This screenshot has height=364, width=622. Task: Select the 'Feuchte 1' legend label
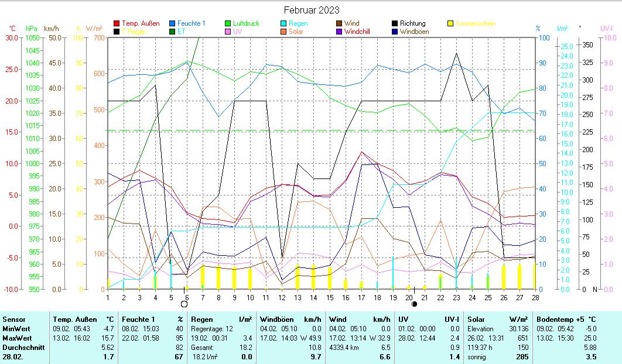point(191,23)
